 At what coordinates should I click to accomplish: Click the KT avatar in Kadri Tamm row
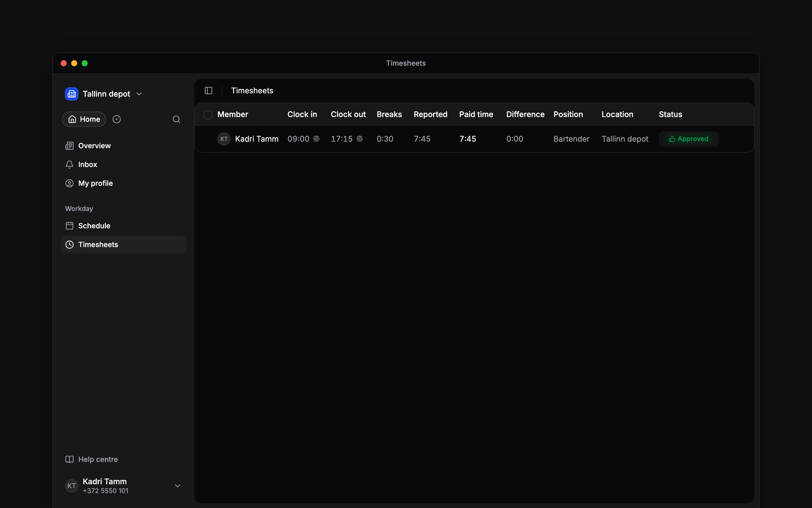click(x=224, y=139)
